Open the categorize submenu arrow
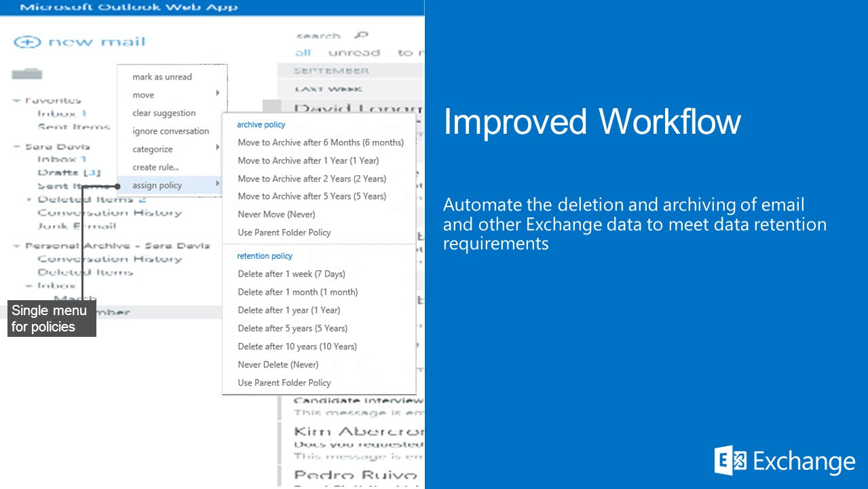868x489 pixels. point(217,147)
